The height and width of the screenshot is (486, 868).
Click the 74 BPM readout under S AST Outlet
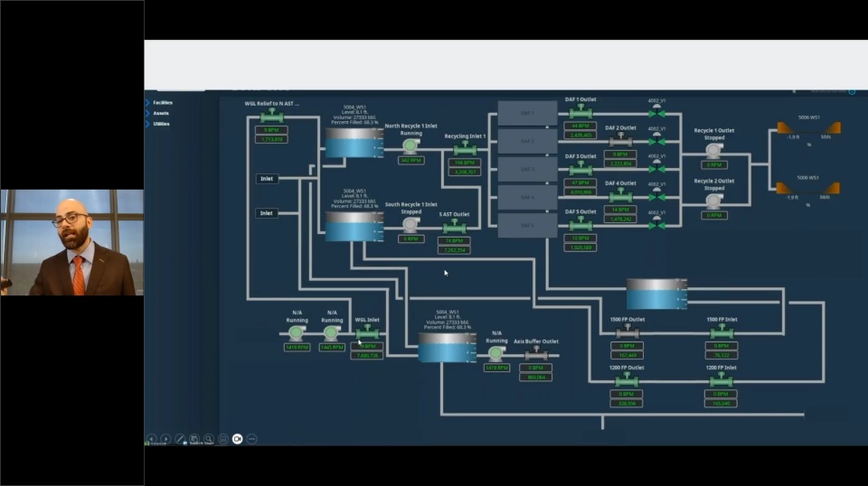(x=454, y=240)
